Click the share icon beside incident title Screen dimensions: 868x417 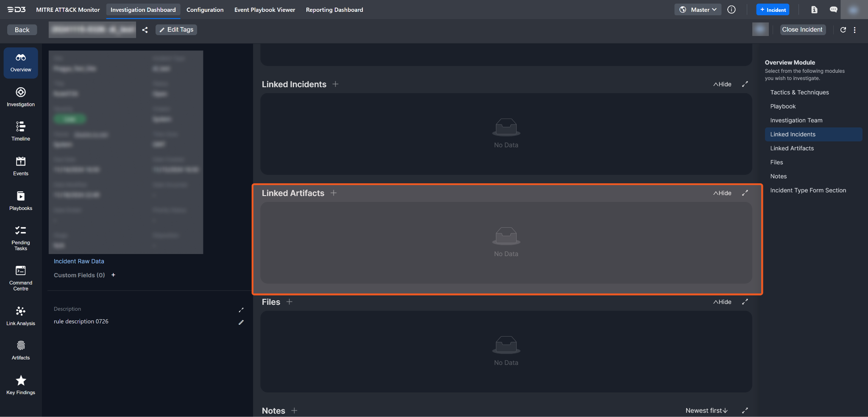coord(145,30)
